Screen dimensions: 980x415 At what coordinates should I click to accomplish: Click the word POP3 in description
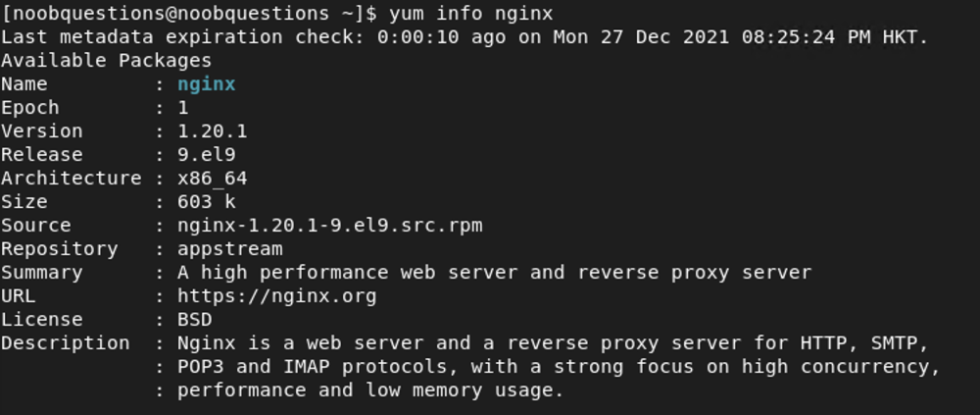coord(201,367)
